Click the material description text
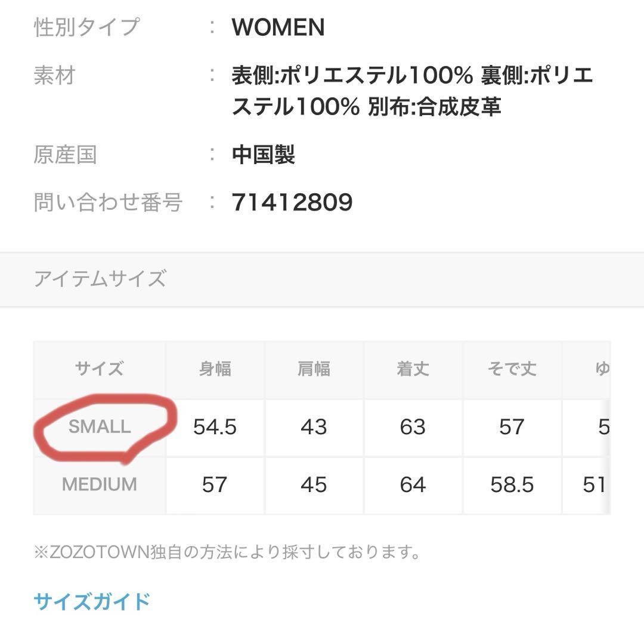Image resolution: width=644 pixels, height=644 pixels. click(413, 91)
